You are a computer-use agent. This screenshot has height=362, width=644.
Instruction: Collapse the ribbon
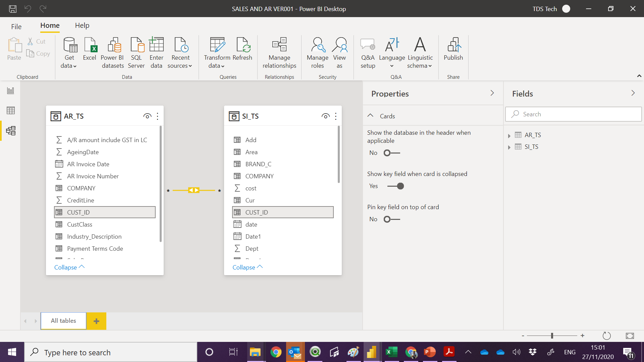click(x=639, y=76)
